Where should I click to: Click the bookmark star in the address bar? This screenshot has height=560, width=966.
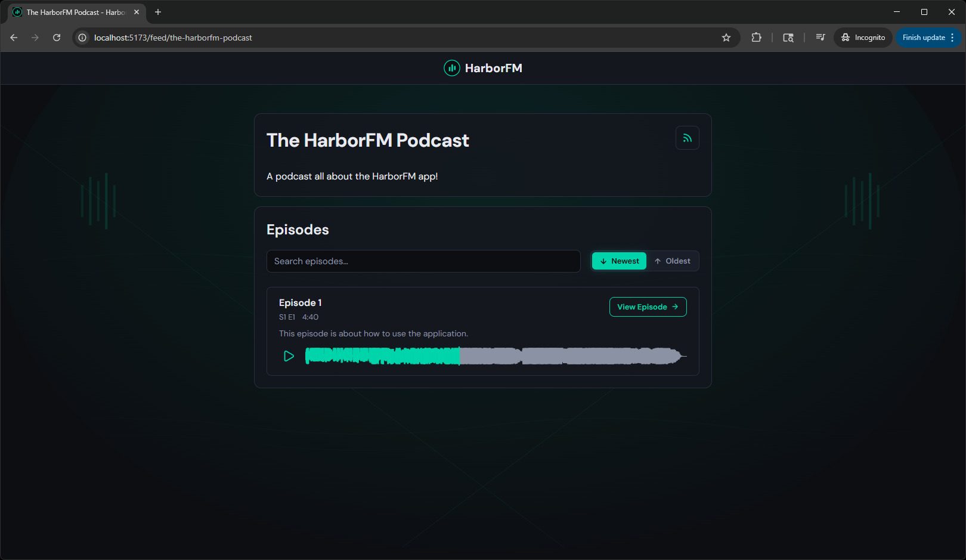click(x=726, y=37)
